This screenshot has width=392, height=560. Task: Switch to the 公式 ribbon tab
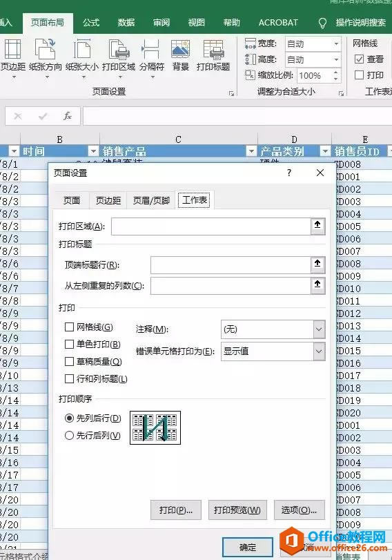tap(90, 23)
